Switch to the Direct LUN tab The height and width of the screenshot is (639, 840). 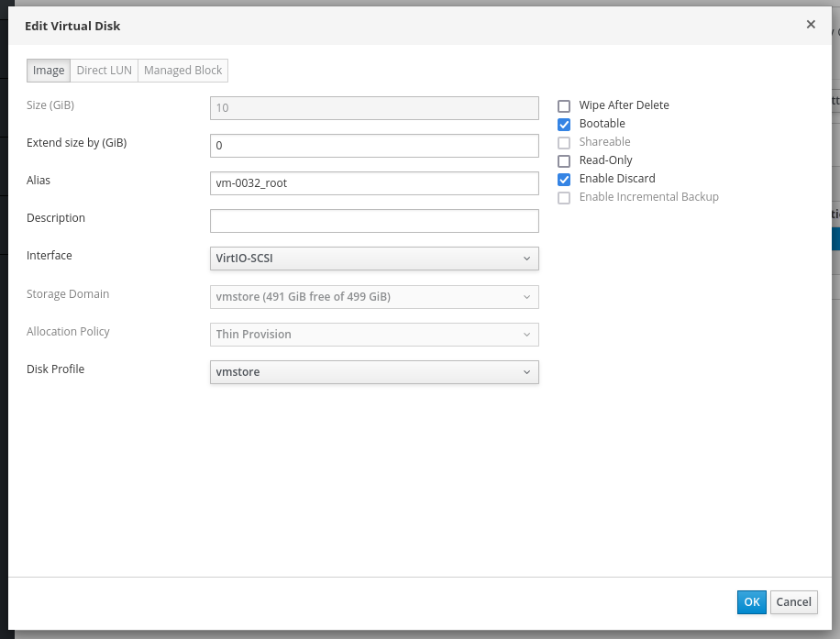point(104,71)
